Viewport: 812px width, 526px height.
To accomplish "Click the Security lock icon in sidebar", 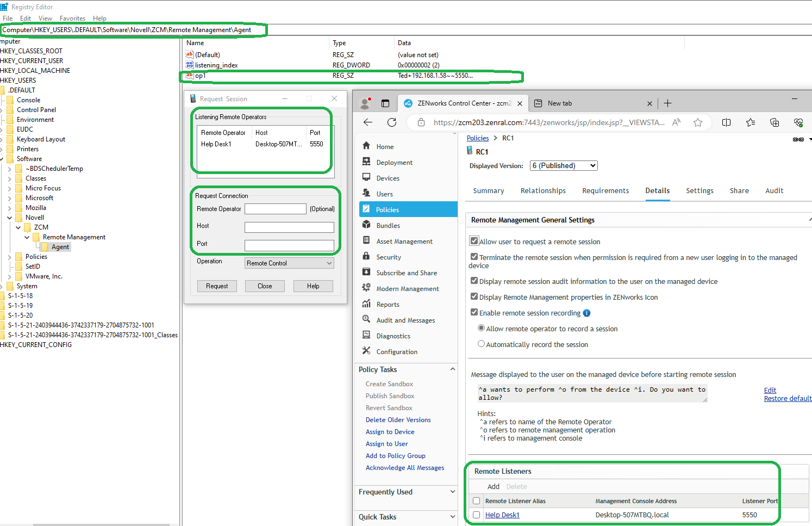I will pos(366,257).
